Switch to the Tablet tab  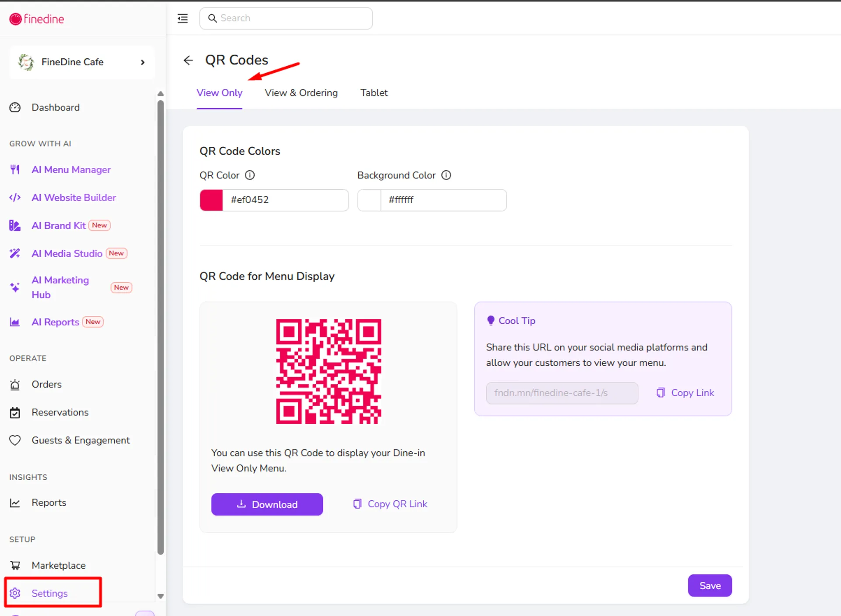click(374, 93)
